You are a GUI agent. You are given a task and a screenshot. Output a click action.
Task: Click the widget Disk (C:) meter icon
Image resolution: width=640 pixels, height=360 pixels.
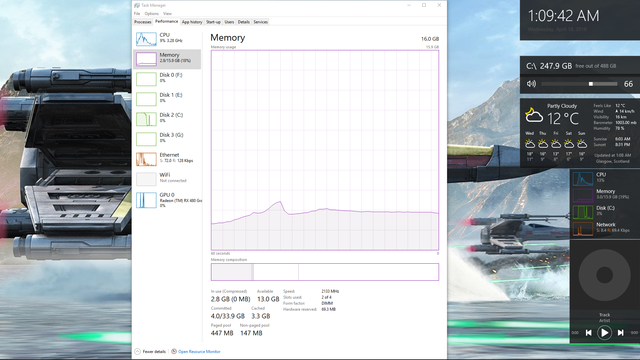coord(583,212)
